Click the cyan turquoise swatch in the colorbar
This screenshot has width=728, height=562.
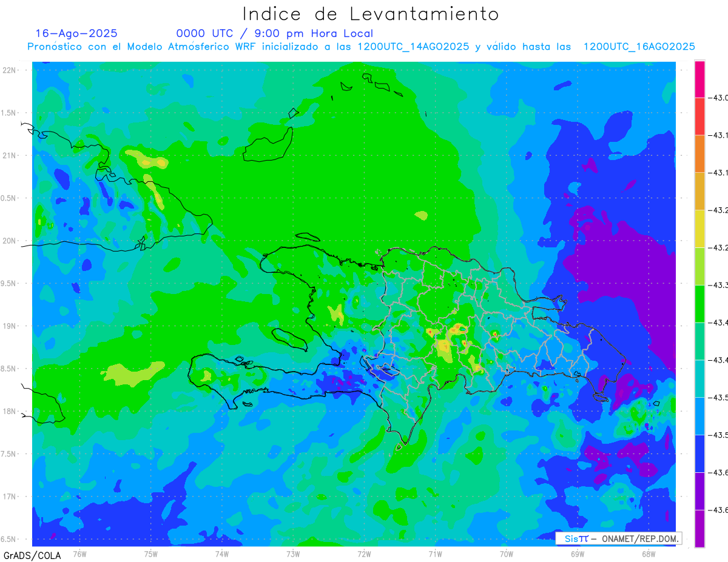[699, 378]
